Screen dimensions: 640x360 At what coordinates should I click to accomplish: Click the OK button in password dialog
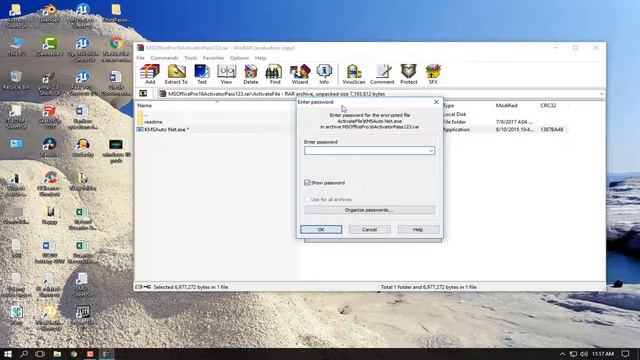point(321,229)
